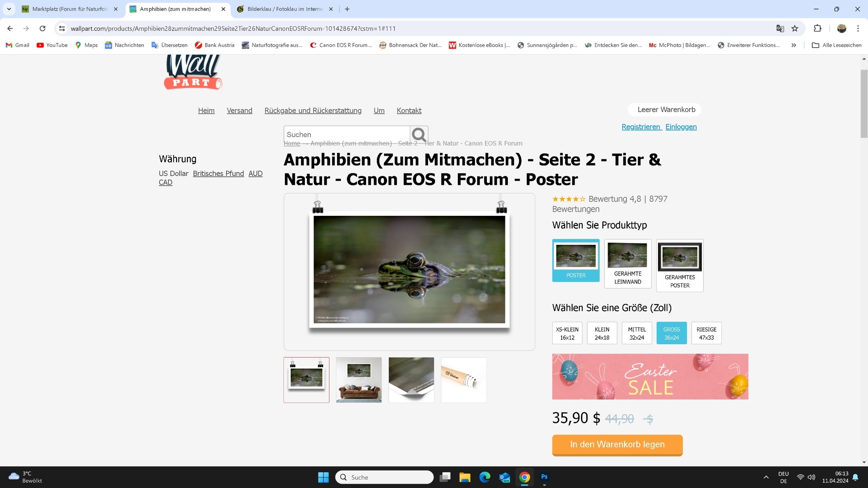Open the YouTube bookmark
The width and height of the screenshot is (868, 488).
point(52,45)
